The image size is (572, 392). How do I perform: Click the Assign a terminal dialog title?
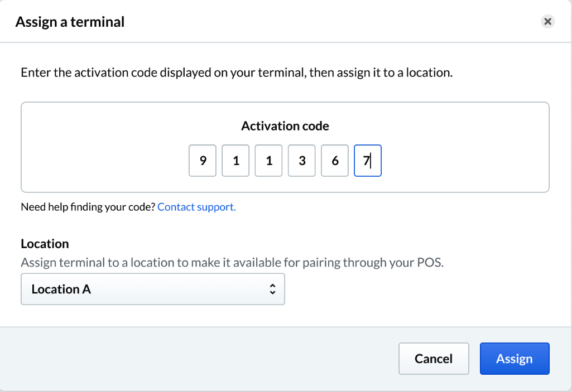pos(70,21)
